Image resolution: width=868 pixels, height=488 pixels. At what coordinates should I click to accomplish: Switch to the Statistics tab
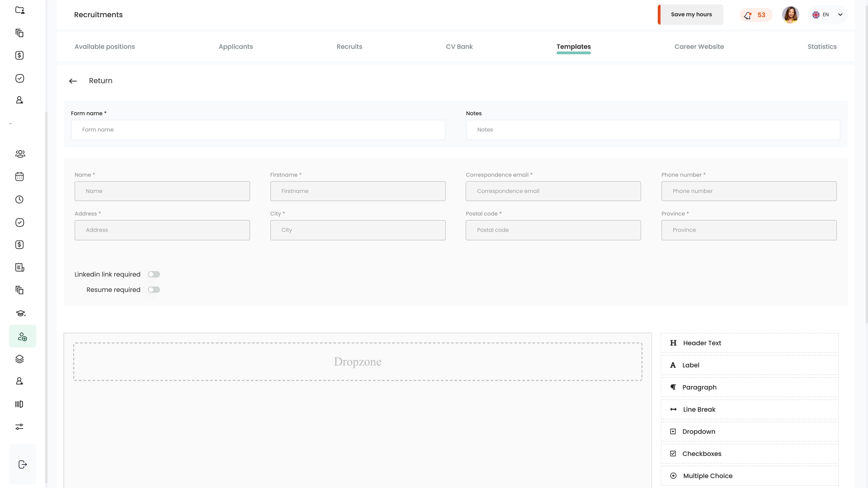coord(822,46)
